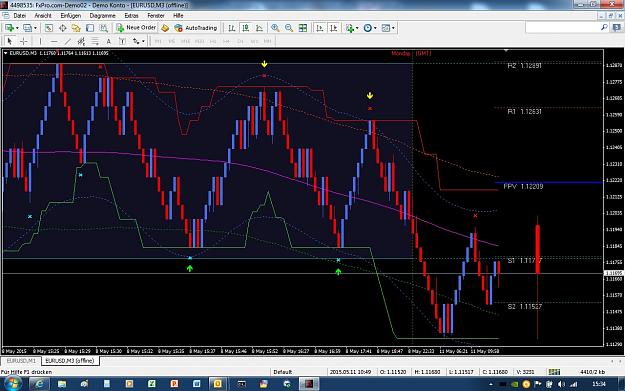Image resolution: width=625 pixels, height=391 pixels.
Task: Select the M1 timeframe button
Action: pos(158,41)
